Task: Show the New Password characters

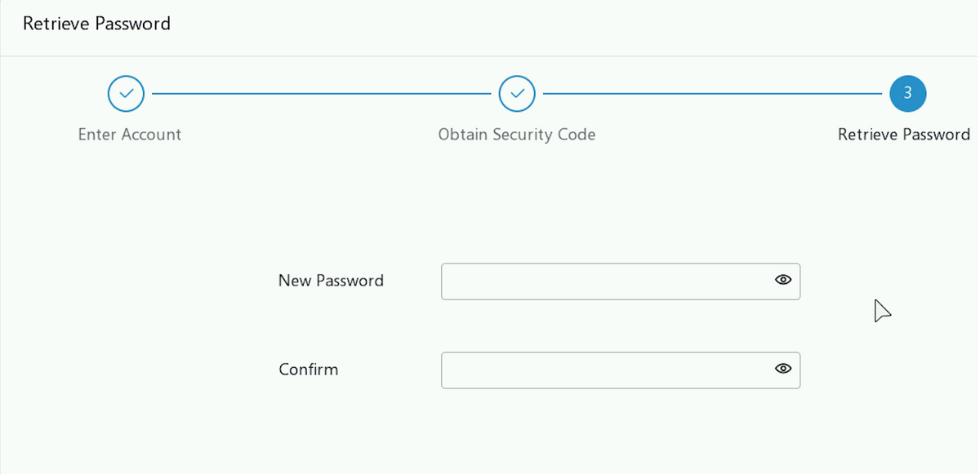Action: [x=783, y=280]
